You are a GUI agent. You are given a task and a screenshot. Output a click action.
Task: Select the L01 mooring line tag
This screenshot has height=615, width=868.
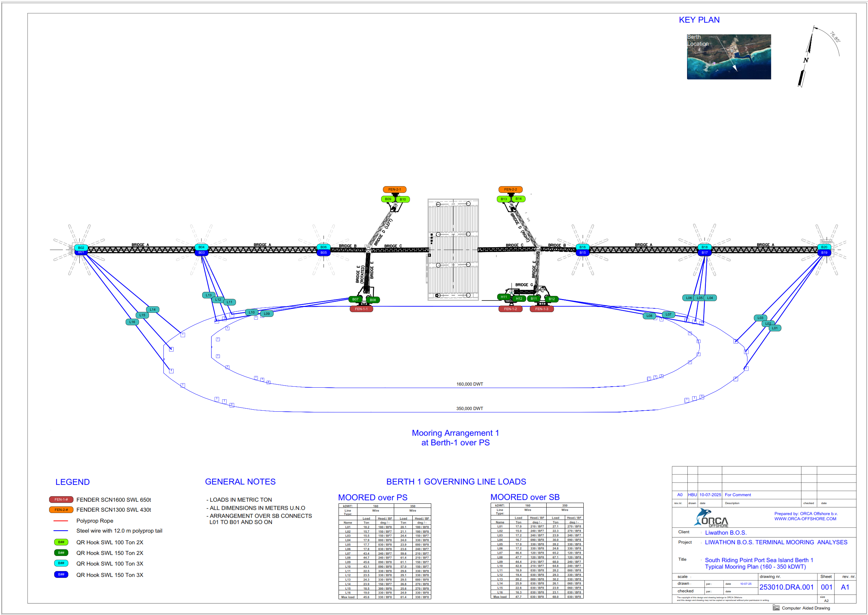point(775,328)
